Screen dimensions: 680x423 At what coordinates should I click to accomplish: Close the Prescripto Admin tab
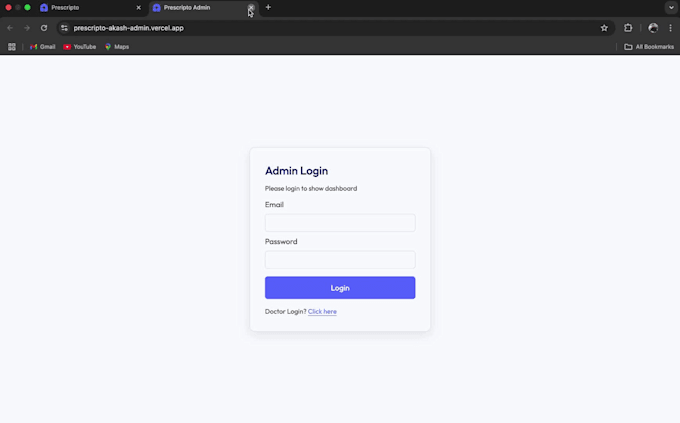coord(251,7)
